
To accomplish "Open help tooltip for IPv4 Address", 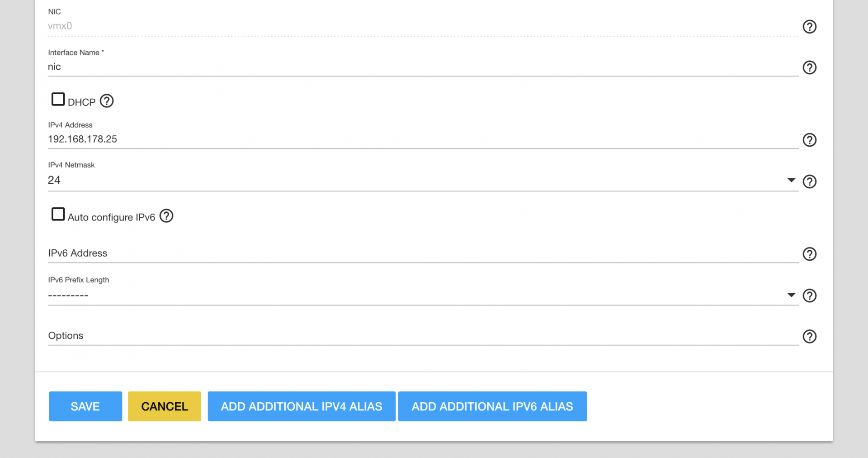I will [x=809, y=140].
